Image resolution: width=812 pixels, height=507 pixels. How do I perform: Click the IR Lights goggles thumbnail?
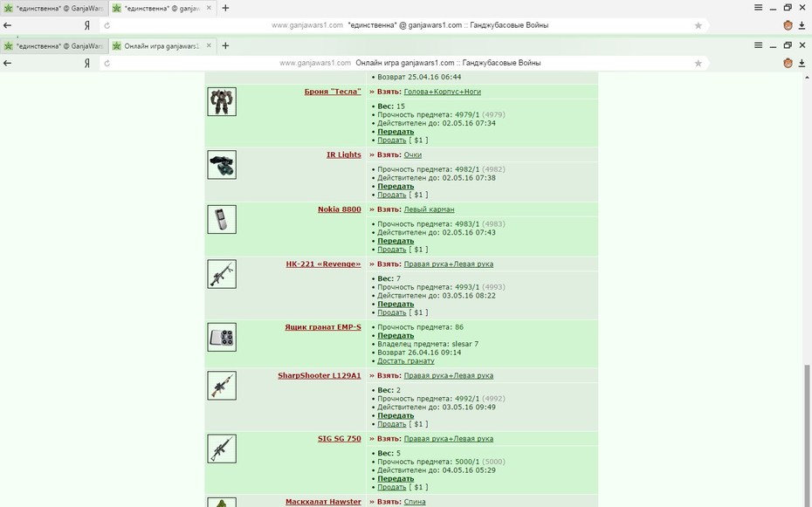coord(222,165)
